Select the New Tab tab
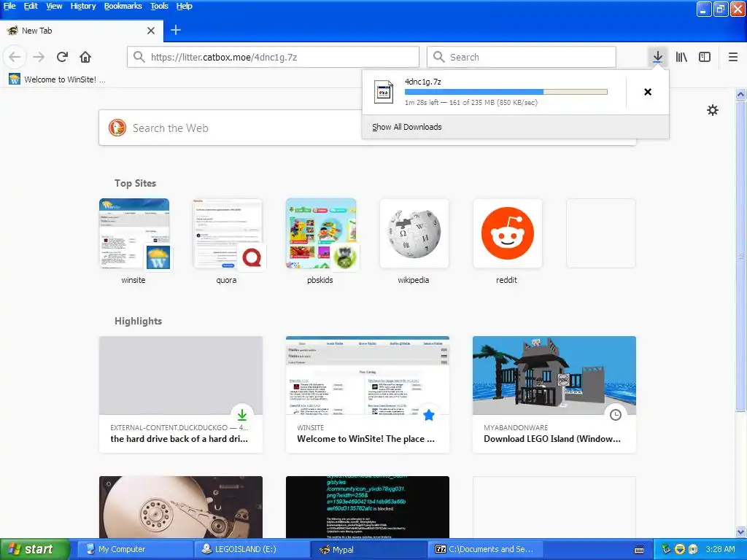 pos(82,31)
